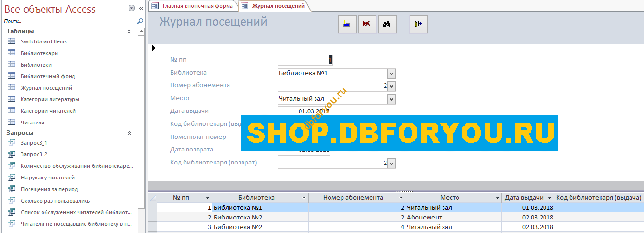Image resolution: width=644 pixels, height=233 pixels.
Task: Open the Библиотеки table
Action: (x=36, y=65)
